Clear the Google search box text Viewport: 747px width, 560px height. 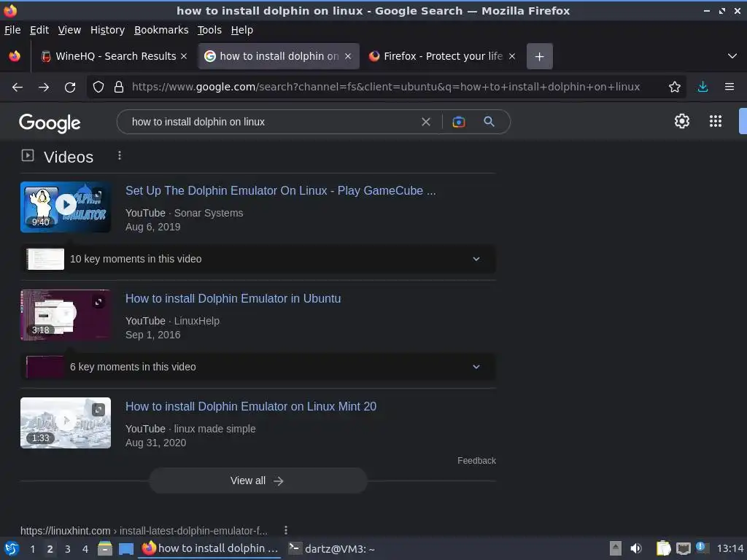point(426,122)
